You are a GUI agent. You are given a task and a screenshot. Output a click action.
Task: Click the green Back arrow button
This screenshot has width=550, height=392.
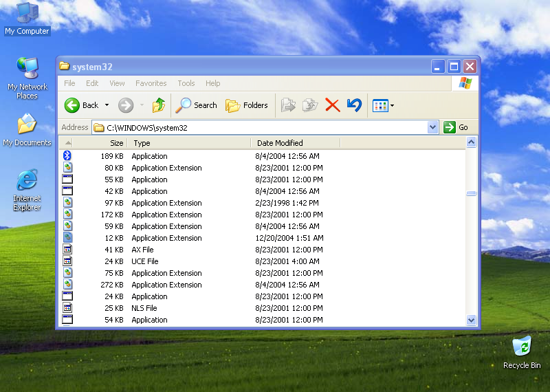click(72, 105)
